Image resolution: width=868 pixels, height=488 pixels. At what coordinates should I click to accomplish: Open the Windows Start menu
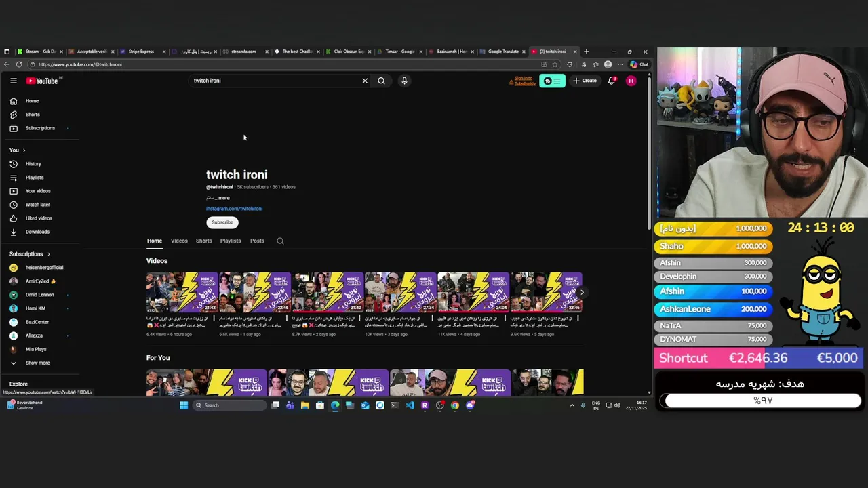[184, 405]
